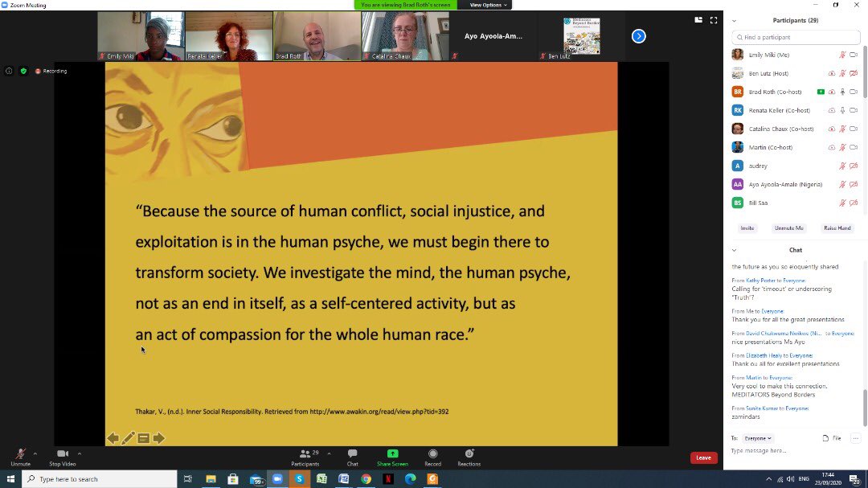Click Brad Roth (Co-host) microphone icon
Image resolution: width=868 pixels, height=488 pixels.
click(842, 92)
